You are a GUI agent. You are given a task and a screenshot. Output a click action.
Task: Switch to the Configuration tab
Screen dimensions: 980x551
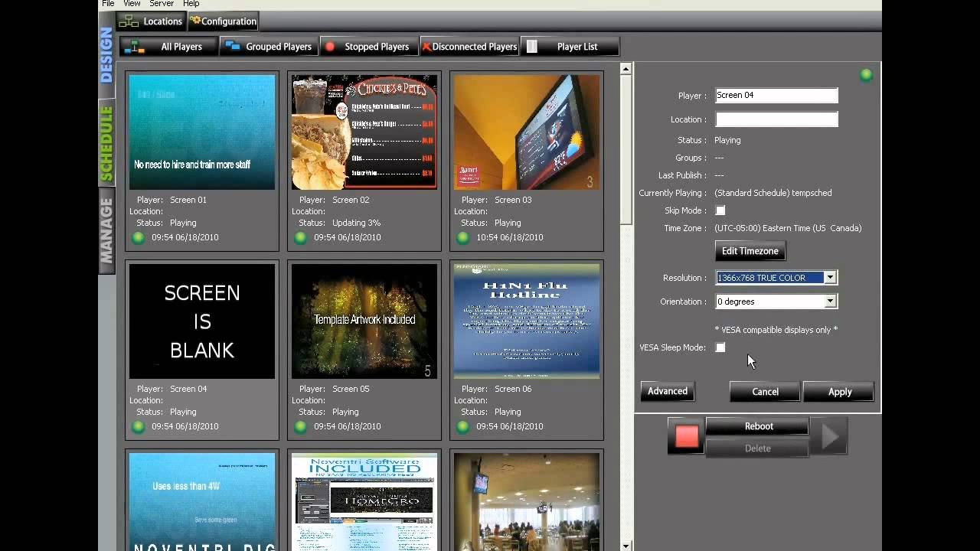(x=223, y=21)
